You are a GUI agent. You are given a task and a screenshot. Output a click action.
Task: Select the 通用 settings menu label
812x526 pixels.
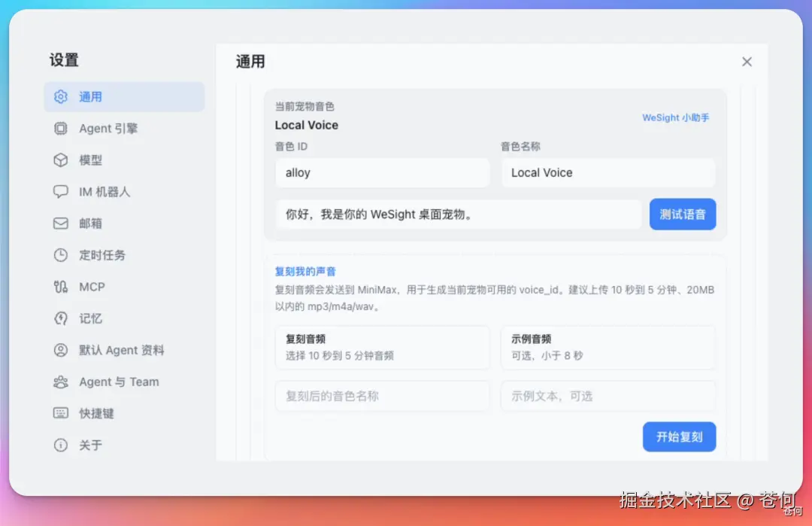click(x=90, y=97)
